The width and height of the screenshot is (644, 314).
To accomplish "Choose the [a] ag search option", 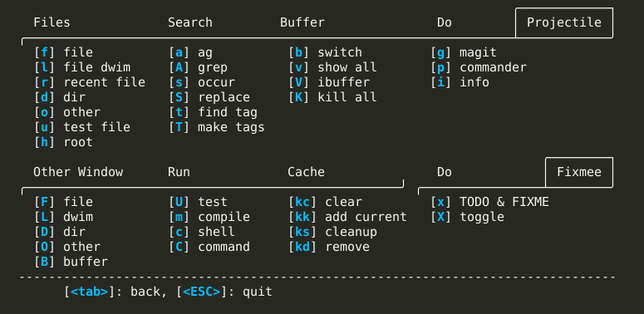I will 191,52.
